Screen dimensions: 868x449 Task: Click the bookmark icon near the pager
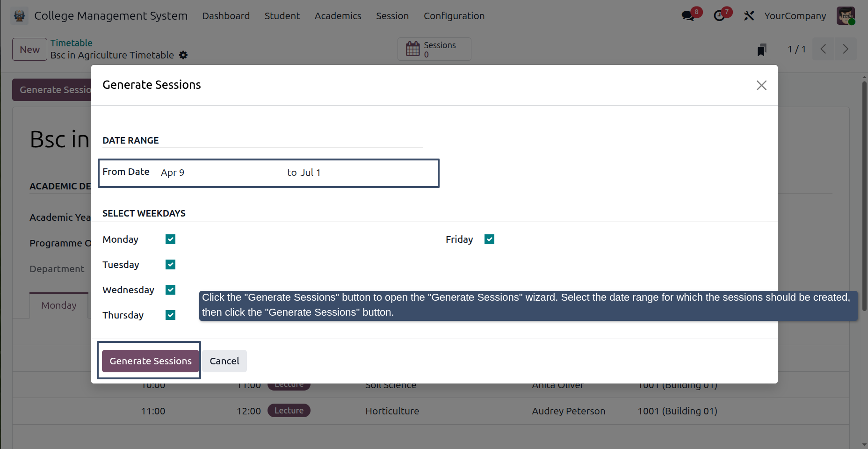[x=762, y=50]
